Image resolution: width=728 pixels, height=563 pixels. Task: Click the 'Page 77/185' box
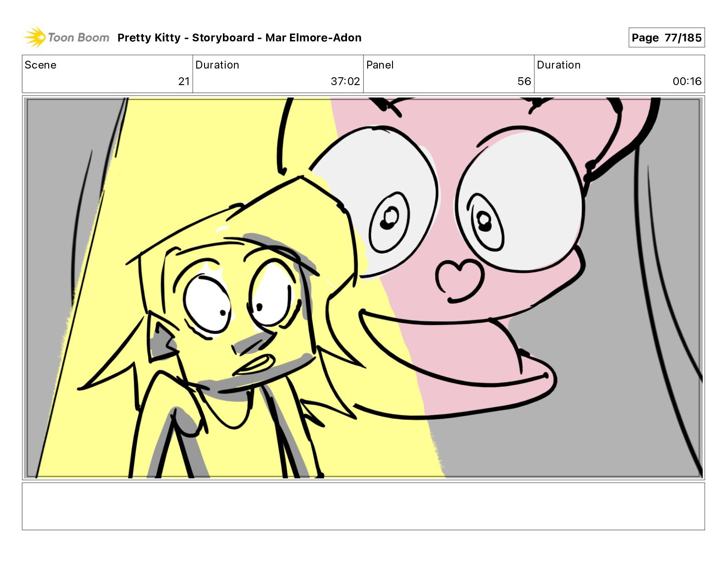tap(666, 38)
